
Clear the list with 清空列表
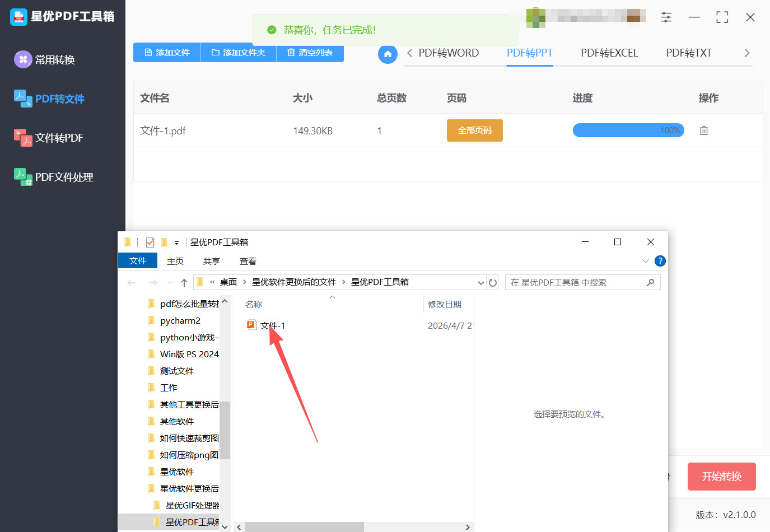(310, 53)
